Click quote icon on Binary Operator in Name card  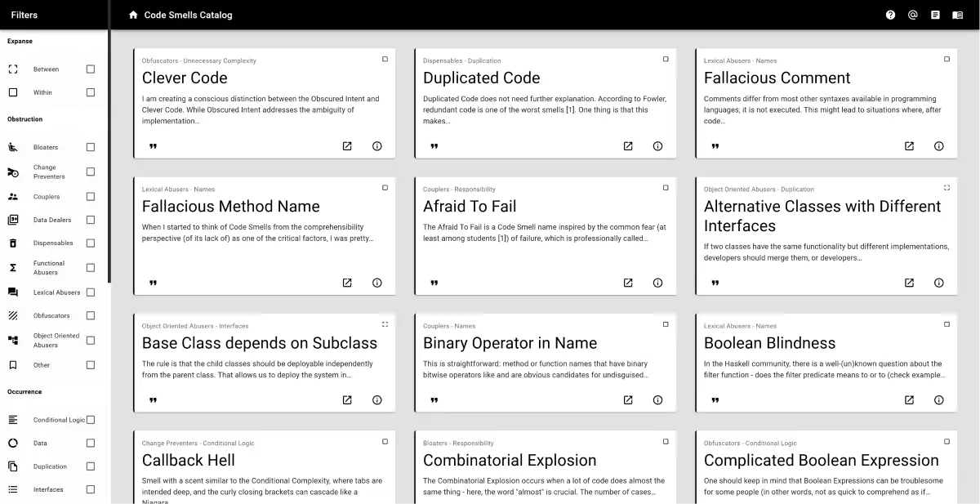[x=434, y=400]
